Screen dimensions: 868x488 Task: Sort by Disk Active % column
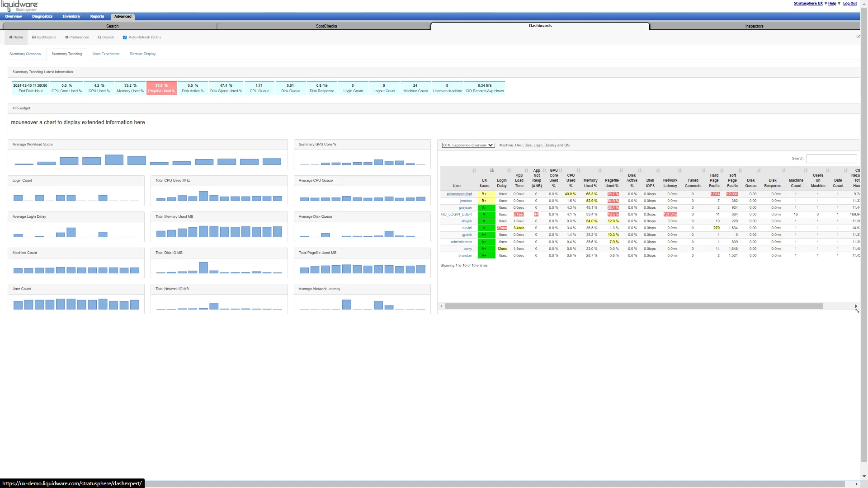640,170
